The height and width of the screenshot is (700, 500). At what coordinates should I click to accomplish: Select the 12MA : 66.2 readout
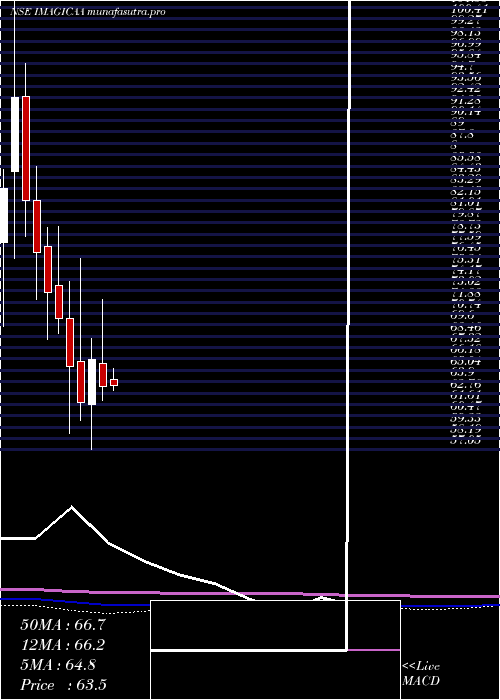(63, 645)
